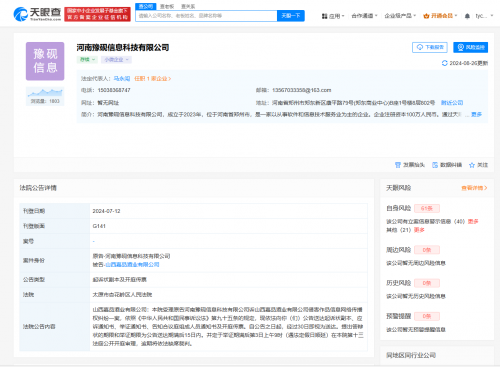The width and height of the screenshot is (500, 367).
Task: Open the tyc user account dropdown
Action: (x=484, y=16)
